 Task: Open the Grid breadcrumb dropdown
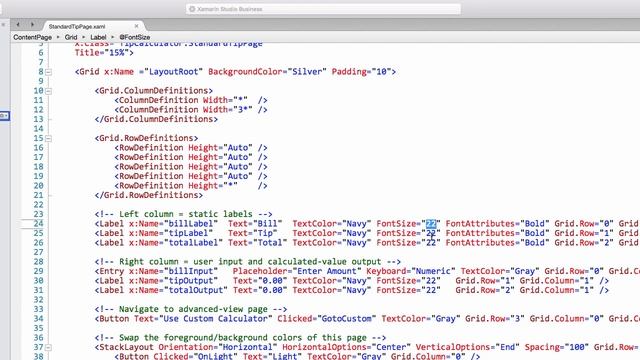tap(71, 37)
